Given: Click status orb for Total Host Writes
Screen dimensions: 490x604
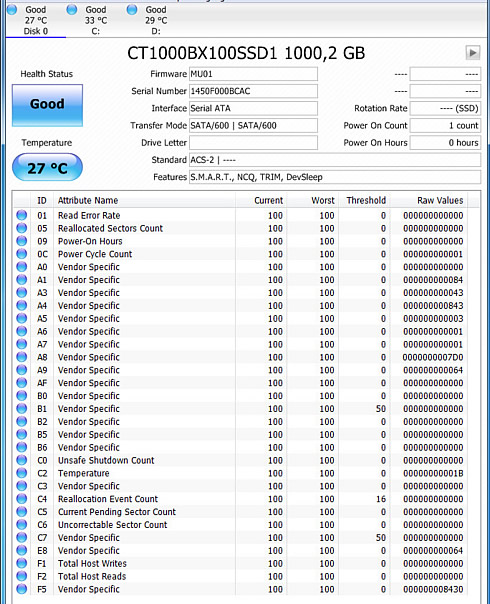Looking at the screenshot, I should coord(22,563).
